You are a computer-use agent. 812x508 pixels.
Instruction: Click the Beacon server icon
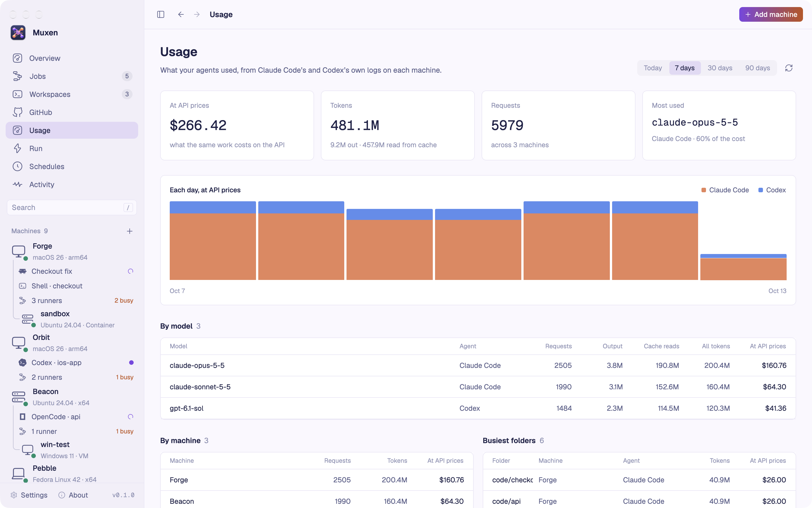click(19, 397)
